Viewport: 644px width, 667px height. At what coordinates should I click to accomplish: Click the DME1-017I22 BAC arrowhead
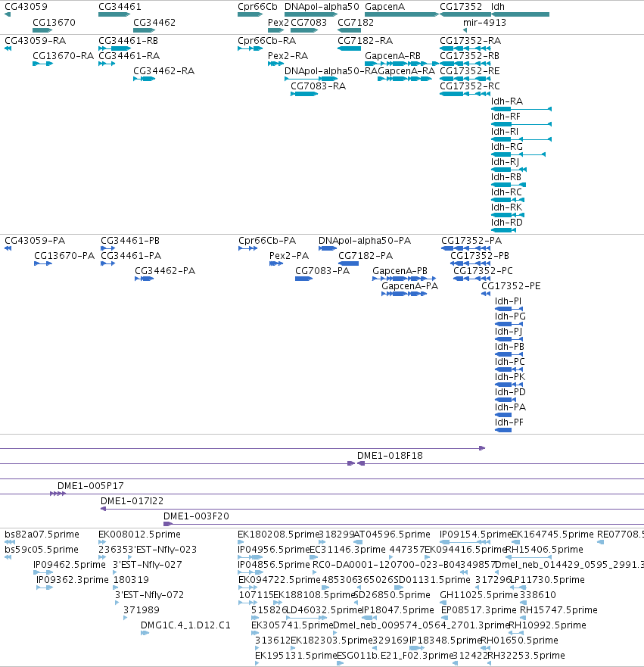(103, 509)
